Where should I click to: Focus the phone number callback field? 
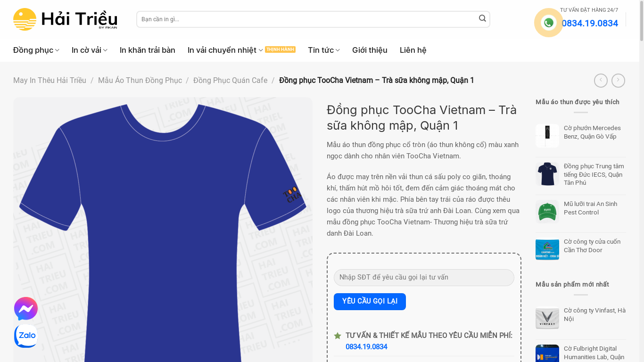point(424,278)
